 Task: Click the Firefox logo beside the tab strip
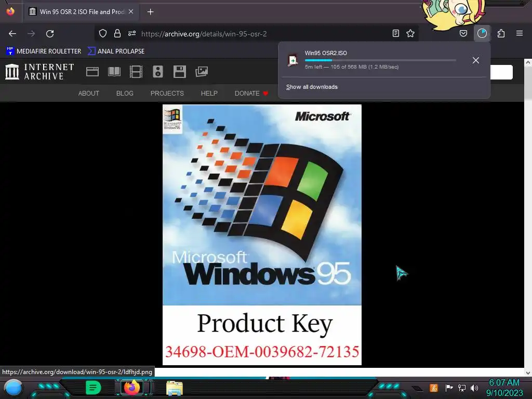click(x=10, y=11)
